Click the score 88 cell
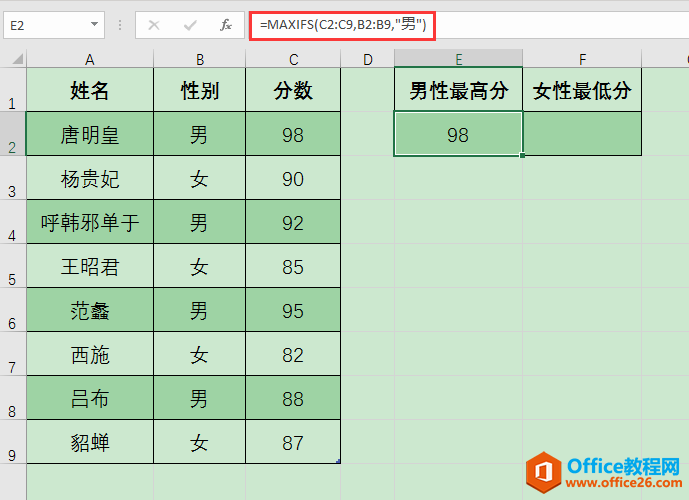This screenshot has height=500, width=689. pos(293,398)
